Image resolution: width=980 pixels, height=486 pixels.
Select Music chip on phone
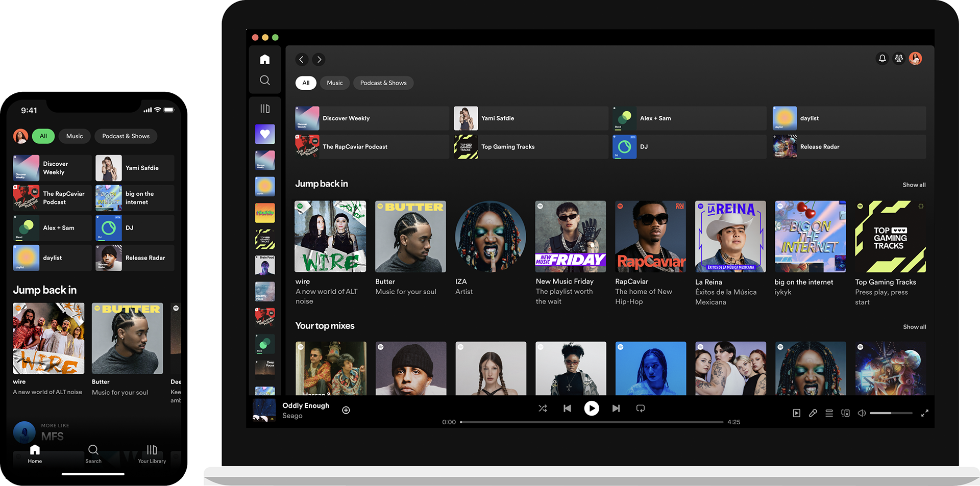tap(75, 136)
